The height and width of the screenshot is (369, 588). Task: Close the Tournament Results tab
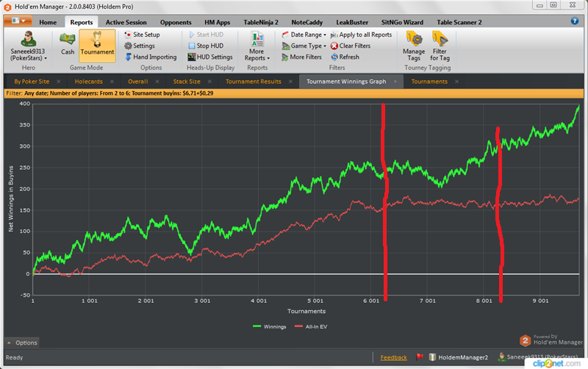pos(290,82)
